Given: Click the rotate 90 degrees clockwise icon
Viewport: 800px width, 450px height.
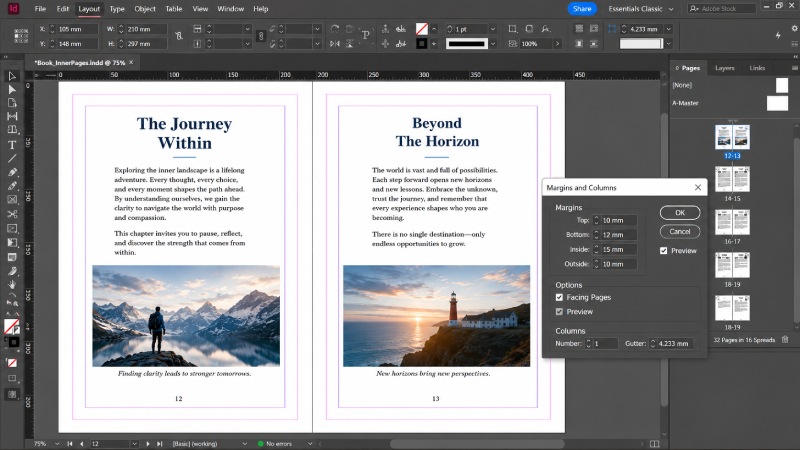Looking at the screenshot, I should (x=334, y=29).
